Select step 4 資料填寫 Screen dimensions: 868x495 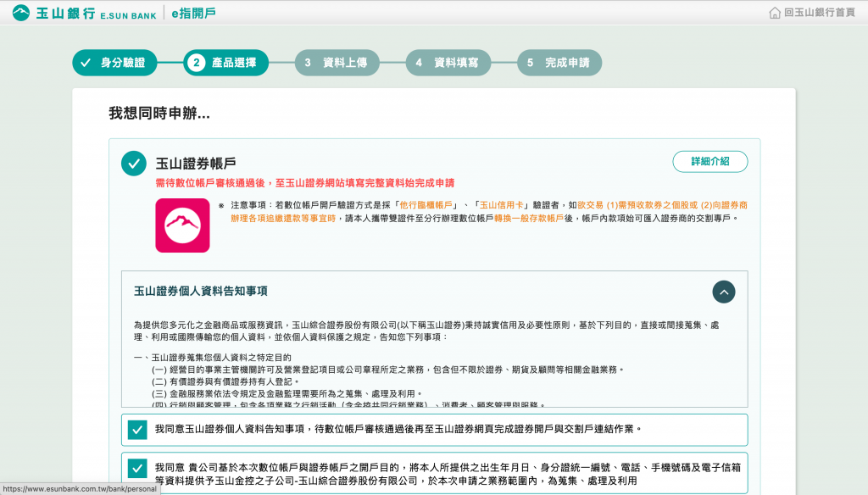(x=448, y=63)
